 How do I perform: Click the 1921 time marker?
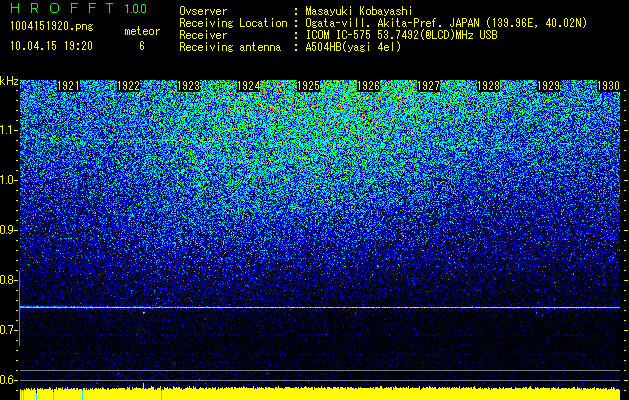pyautogui.click(x=68, y=86)
